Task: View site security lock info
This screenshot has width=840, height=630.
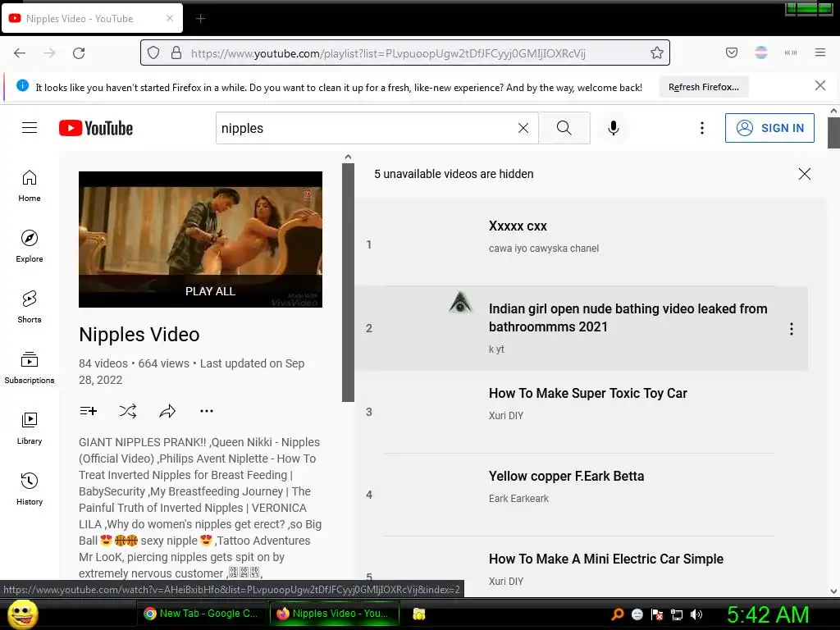Action: 176,52
